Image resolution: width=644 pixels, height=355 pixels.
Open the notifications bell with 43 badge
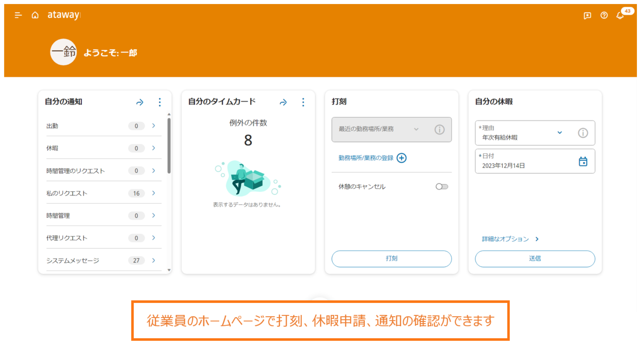click(620, 16)
